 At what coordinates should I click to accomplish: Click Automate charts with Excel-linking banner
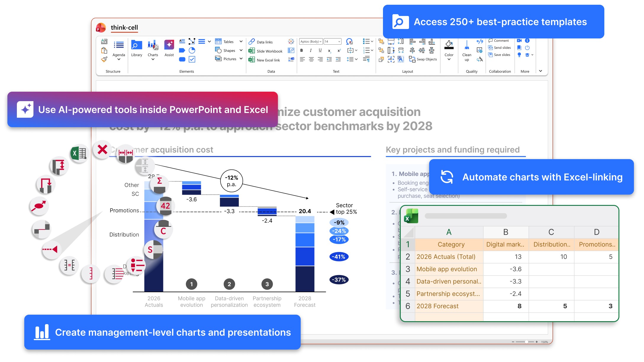[531, 177]
